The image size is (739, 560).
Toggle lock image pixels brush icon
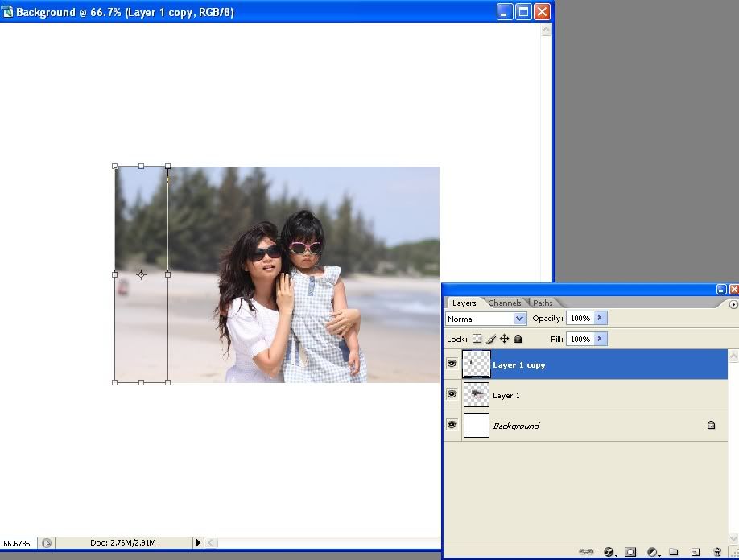click(x=490, y=340)
